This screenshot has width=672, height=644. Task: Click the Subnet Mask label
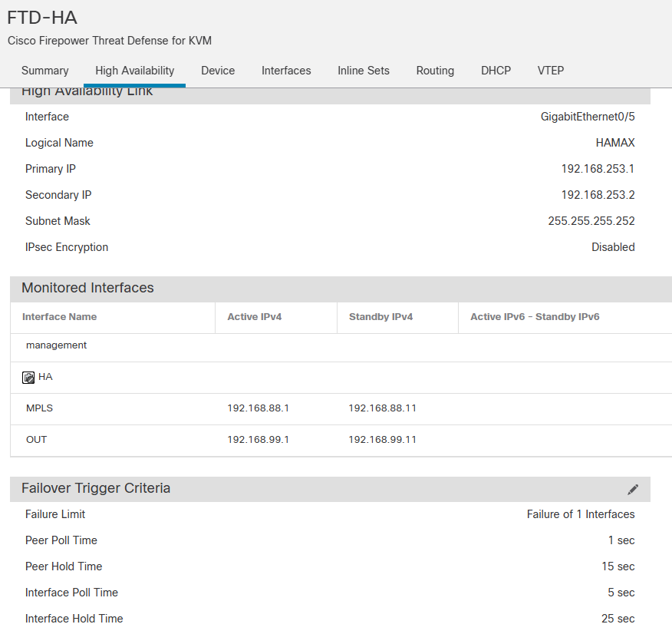[x=58, y=221]
